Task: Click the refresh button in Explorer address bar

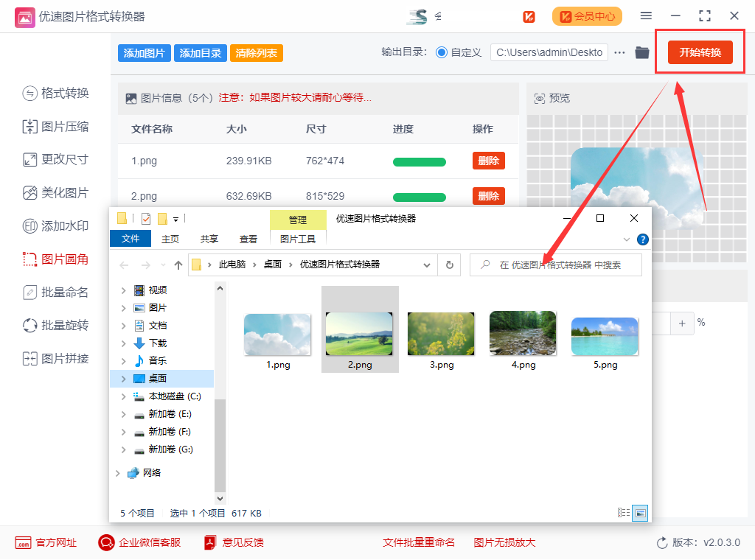Action: pos(449,265)
